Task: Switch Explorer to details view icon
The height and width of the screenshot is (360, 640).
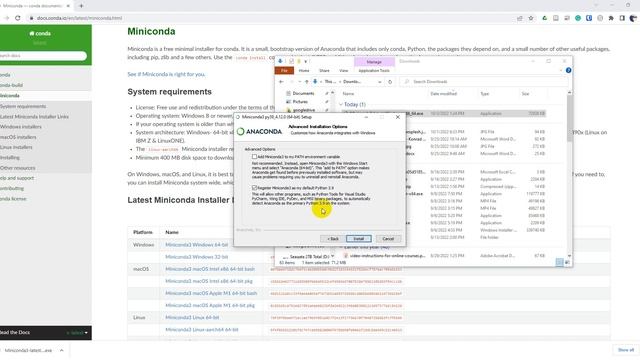Action: (x=560, y=262)
